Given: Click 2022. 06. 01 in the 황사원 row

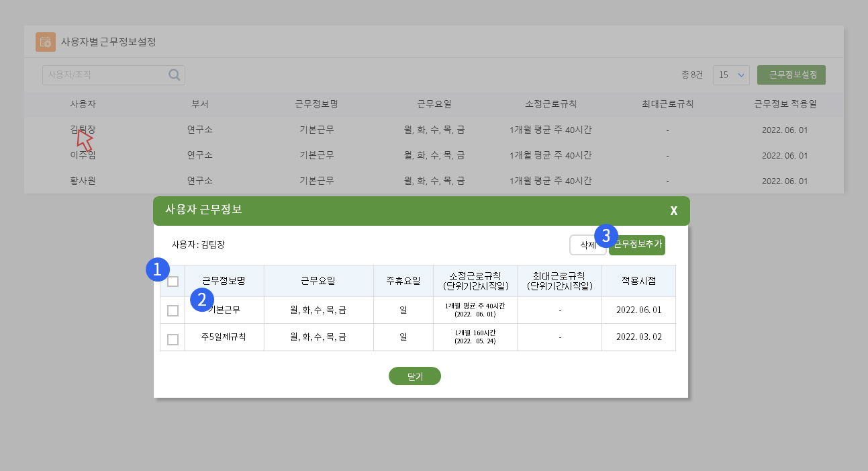Looking at the screenshot, I should tap(785, 181).
